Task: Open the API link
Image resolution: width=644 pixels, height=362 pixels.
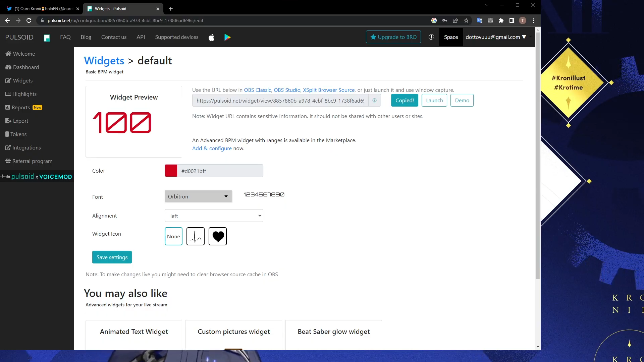Action: coord(141,37)
